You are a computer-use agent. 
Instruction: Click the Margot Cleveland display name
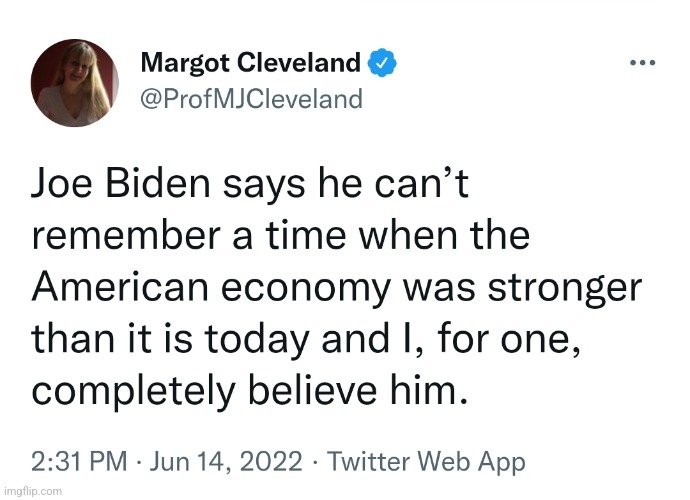[x=250, y=64]
